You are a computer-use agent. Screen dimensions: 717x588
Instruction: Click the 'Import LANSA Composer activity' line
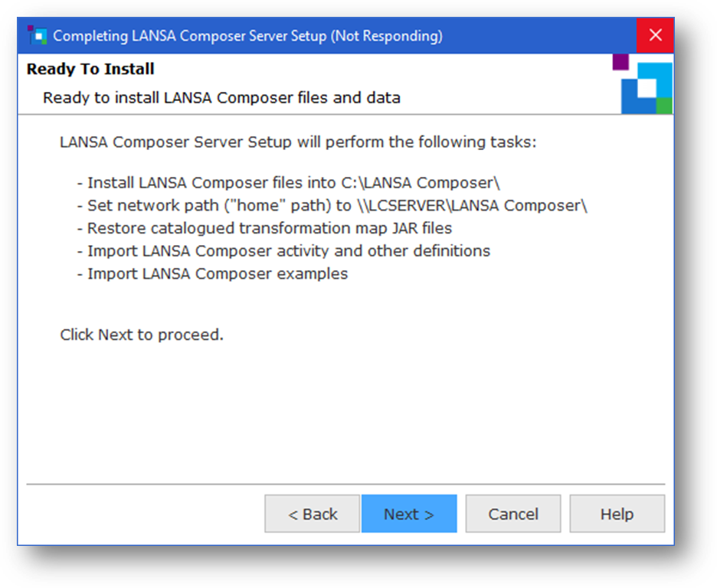[283, 251]
